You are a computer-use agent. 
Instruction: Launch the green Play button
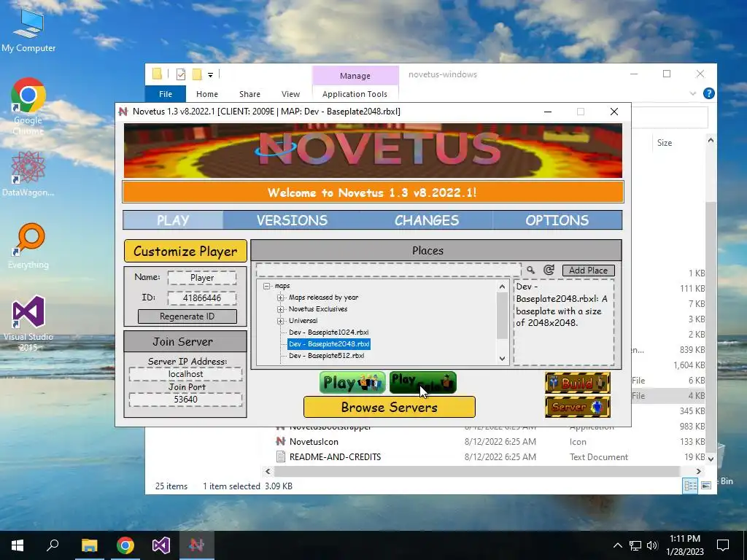coord(352,383)
